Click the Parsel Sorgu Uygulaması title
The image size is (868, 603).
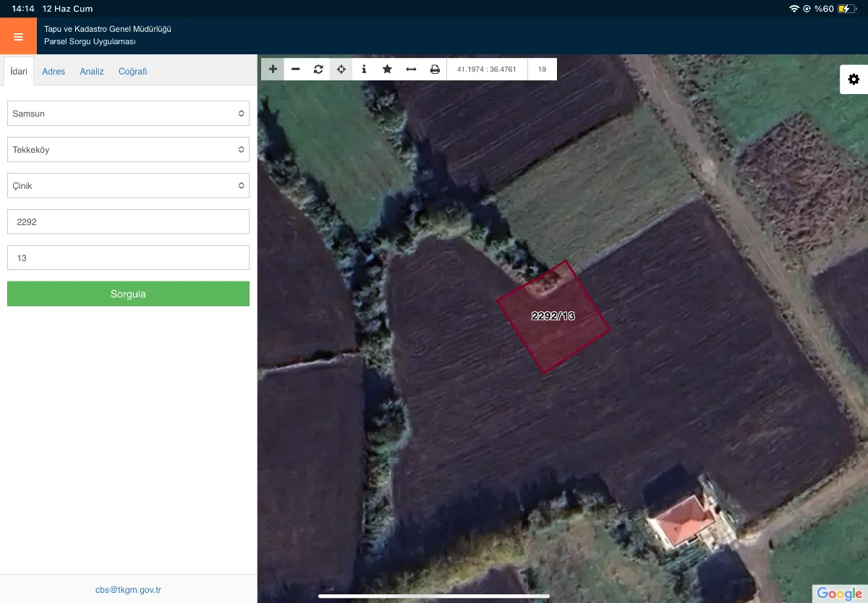point(90,42)
